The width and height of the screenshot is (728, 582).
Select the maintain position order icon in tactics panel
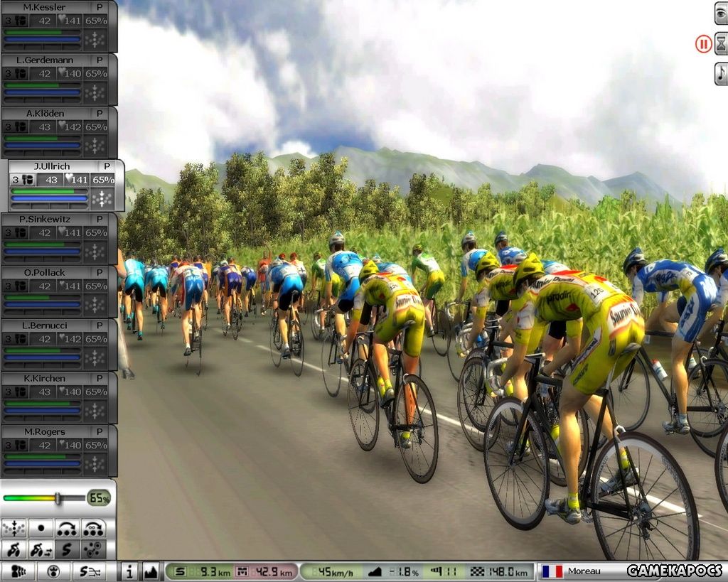coord(14,528)
